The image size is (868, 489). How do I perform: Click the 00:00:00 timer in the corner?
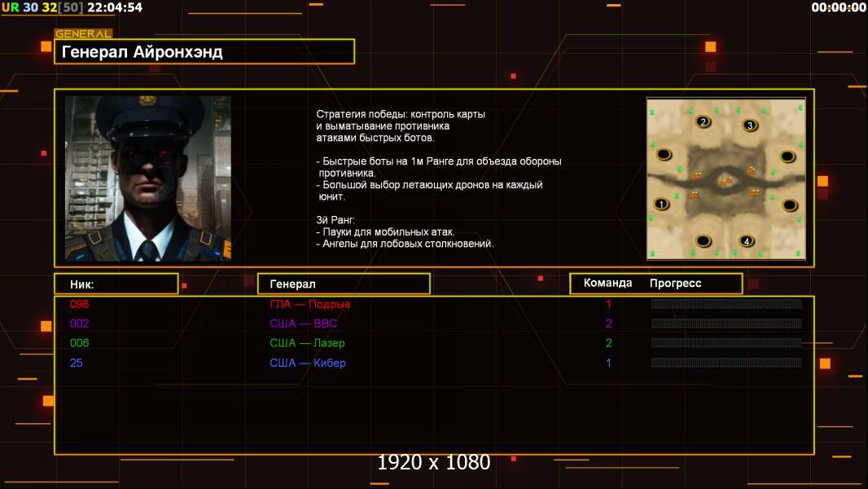838,7
